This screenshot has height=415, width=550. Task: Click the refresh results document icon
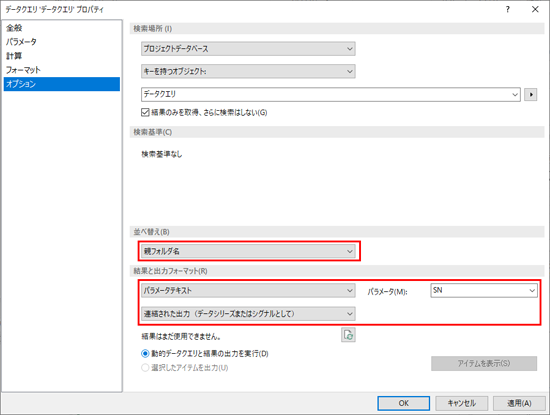348,335
